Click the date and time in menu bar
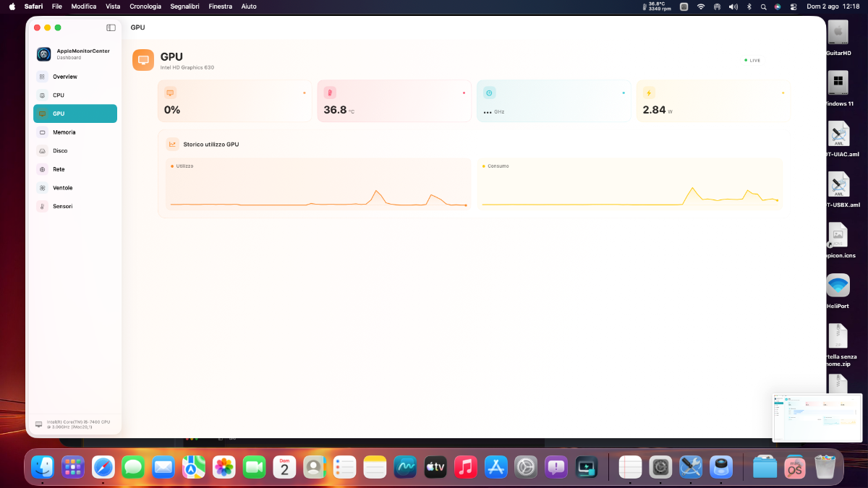 coord(833,7)
